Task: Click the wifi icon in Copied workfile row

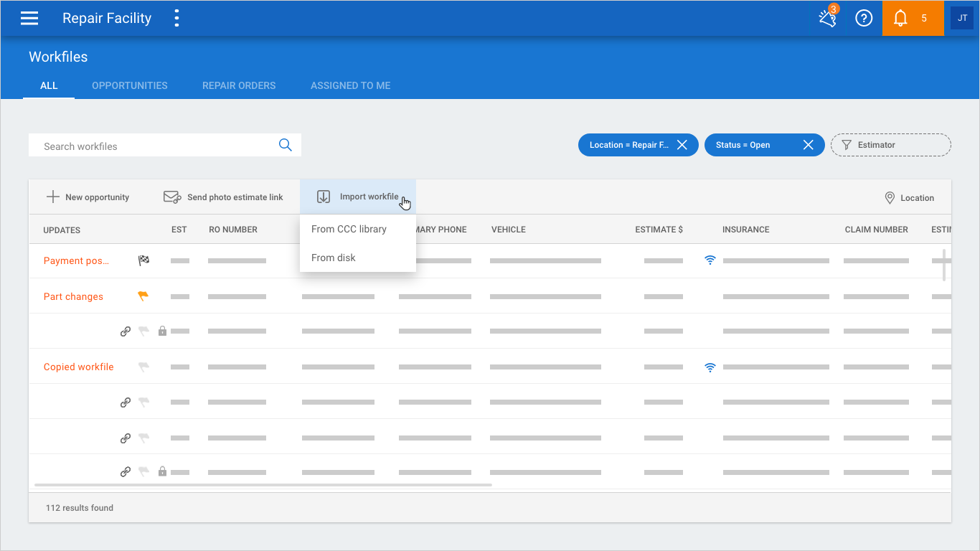Action: (x=710, y=367)
